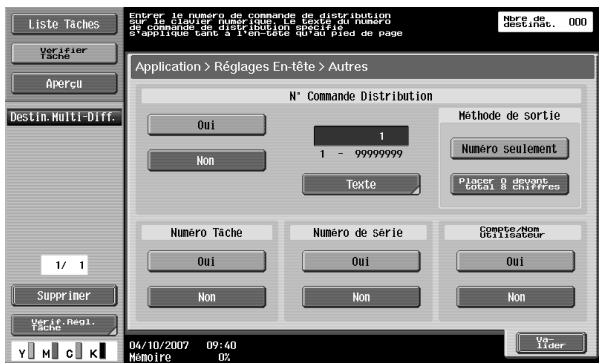The image size is (601, 364).
Task: Click the time 09:40
Action: click(221, 345)
